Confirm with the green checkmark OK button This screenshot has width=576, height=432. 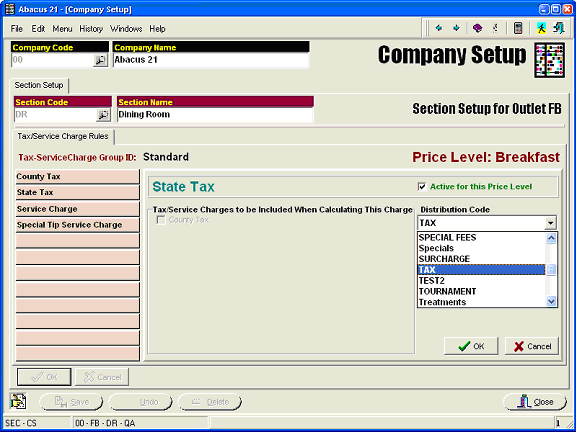pyautogui.click(x=471, y=346)
